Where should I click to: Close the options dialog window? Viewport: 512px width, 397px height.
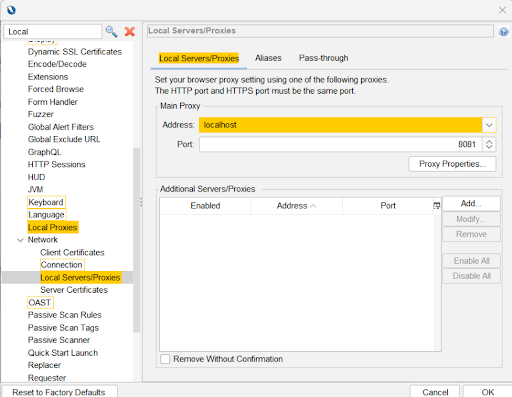click(502, 10)
